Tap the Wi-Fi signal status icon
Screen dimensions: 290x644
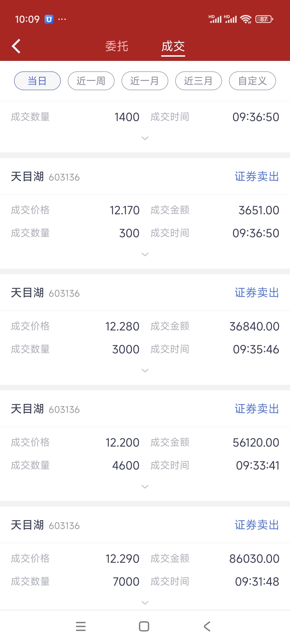pos(246,19)
